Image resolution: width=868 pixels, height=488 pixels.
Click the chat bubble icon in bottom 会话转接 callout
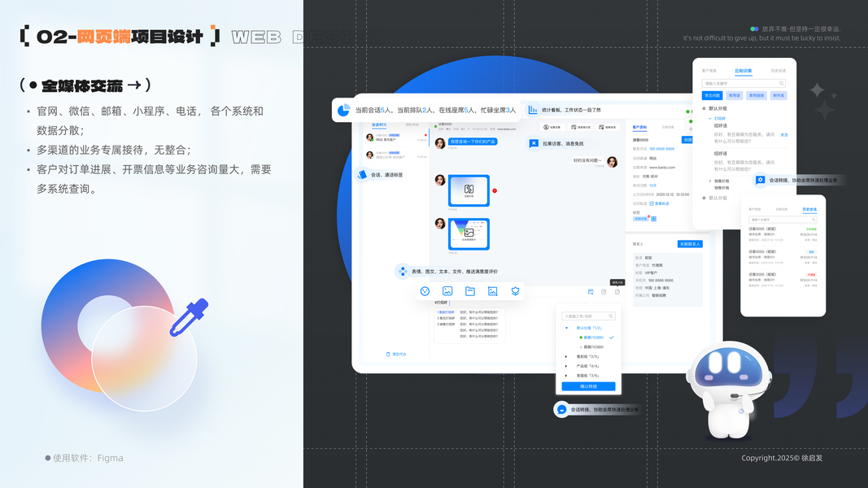561,409
